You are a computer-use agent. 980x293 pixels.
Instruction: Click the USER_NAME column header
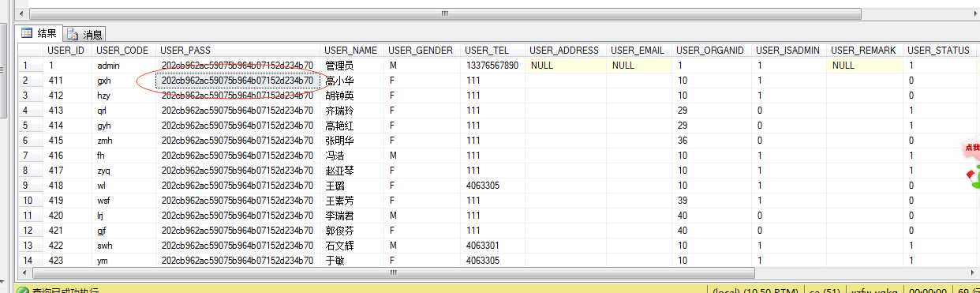(x=353, y=50)
